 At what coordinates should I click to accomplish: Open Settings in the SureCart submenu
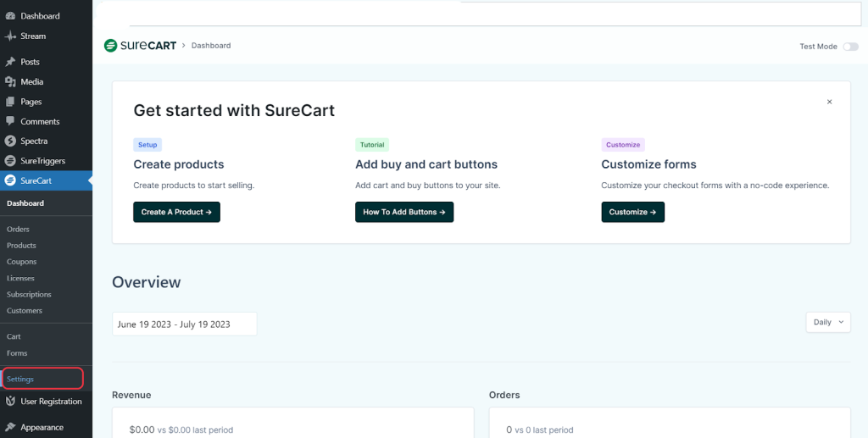(20, 379)
